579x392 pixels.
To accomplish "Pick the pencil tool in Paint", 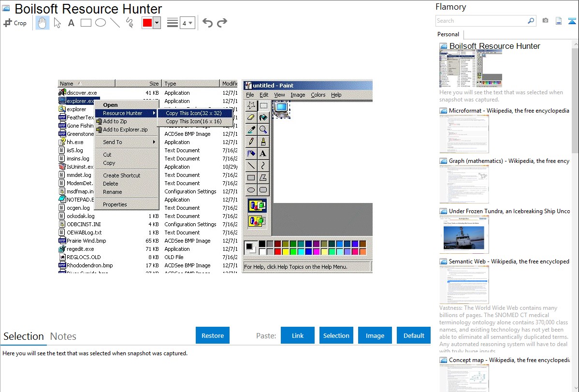I will (251, 142).
